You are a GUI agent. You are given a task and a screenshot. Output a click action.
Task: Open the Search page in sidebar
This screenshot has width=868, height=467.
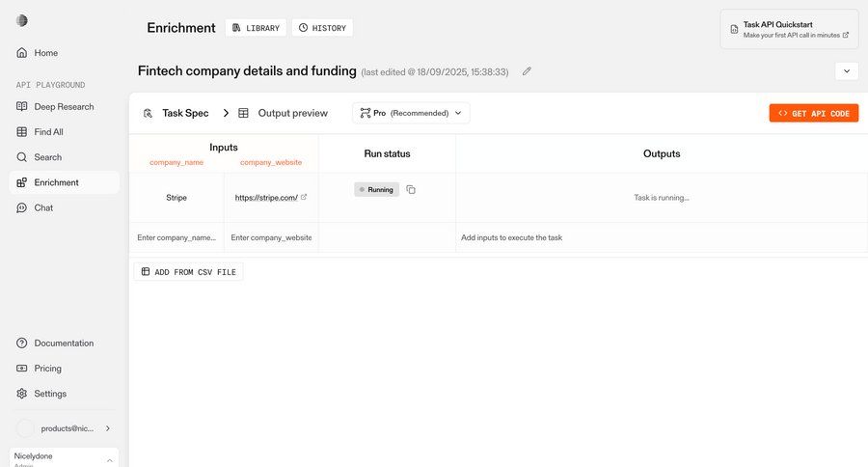tap(47, 157)
